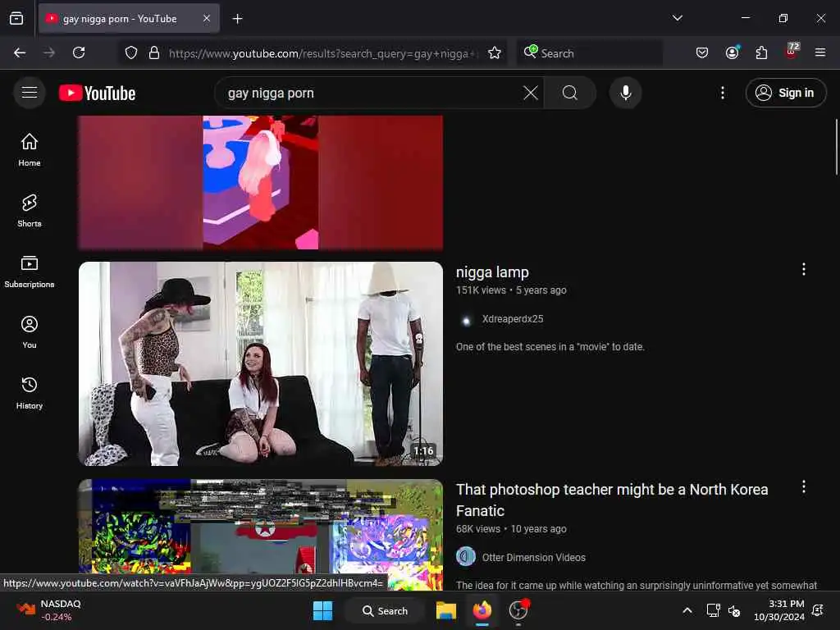Viewport: 840px width, 630px height.
Task: Close the YouTube browser tab
Action: coord(207,18)
